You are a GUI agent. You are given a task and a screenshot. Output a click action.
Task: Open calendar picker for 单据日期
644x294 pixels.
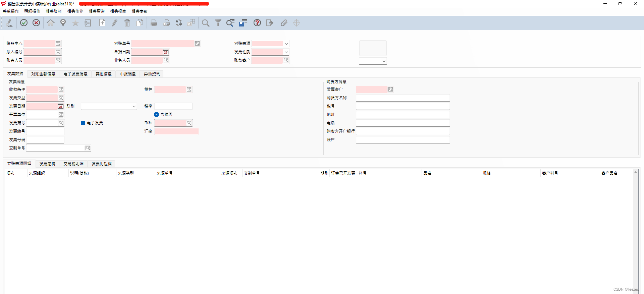coord(166,52)
